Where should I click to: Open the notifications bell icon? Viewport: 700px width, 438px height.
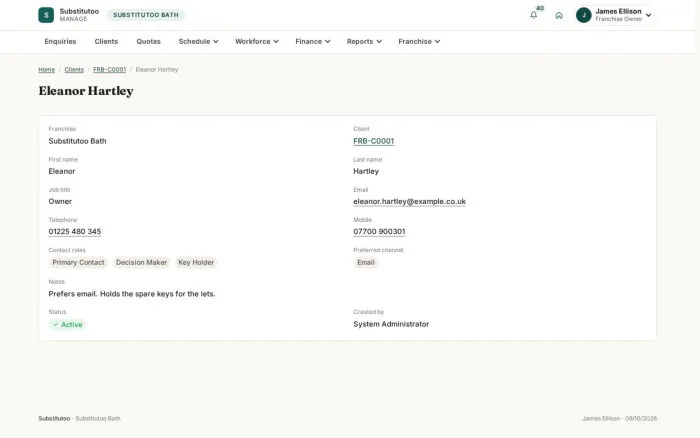tap(533, 15)
